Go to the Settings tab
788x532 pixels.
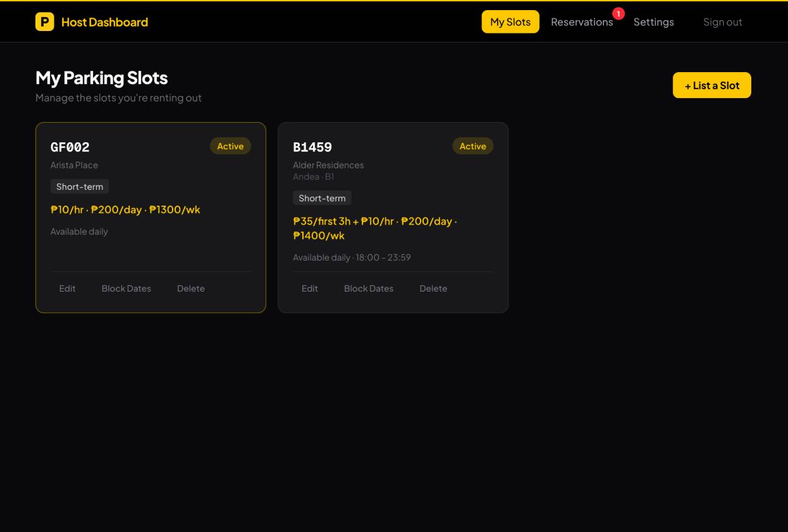(653, 22)
